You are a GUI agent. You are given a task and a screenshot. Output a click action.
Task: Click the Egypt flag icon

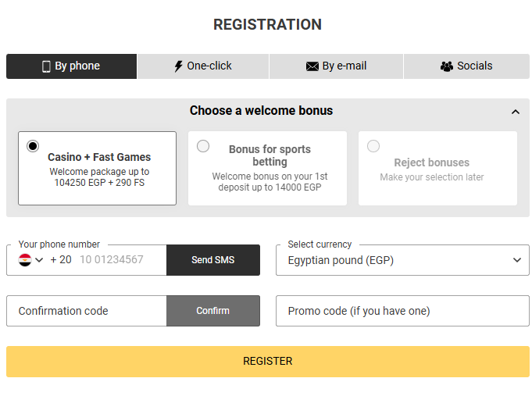coord(25,260)
